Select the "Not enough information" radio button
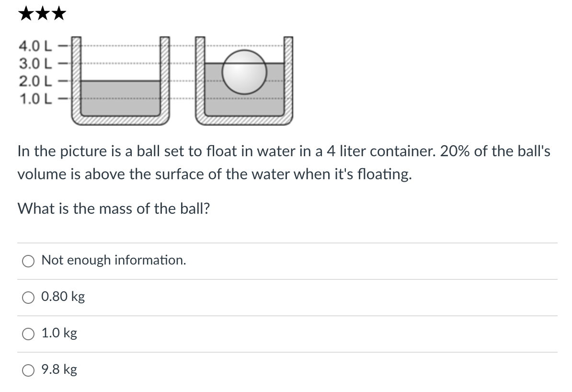The height and width of the screenshot is (392, 572). point(28,261)
